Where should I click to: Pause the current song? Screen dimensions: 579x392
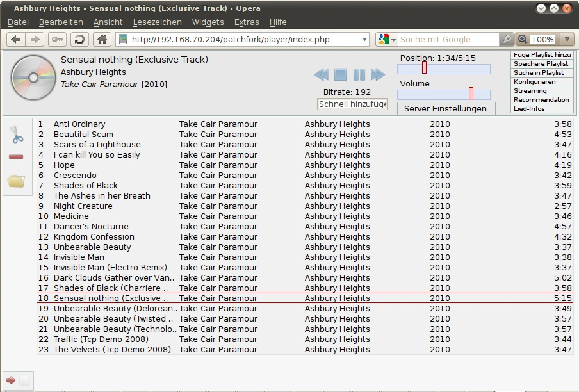[359, 75]
